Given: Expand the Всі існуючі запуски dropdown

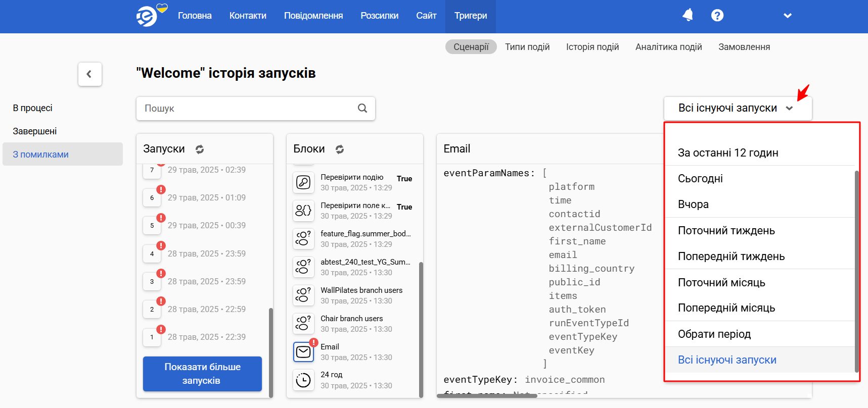Looking at the screenshot, I should pos(738,108).
